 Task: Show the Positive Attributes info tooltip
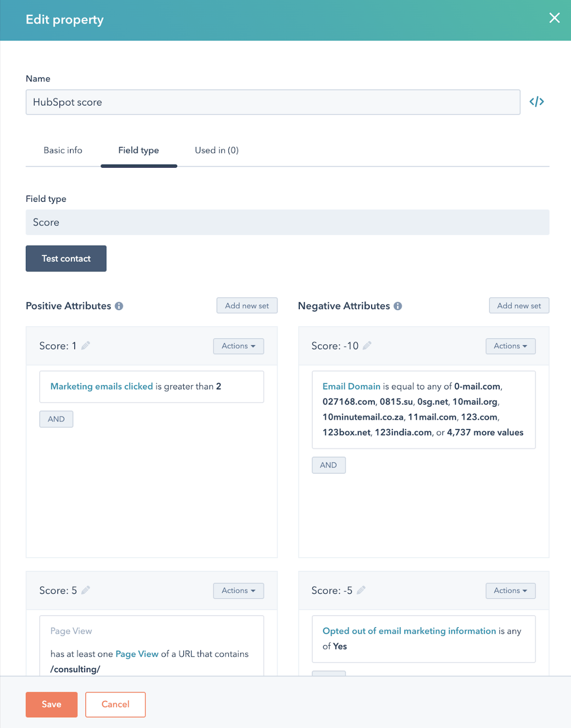point(120,306)
